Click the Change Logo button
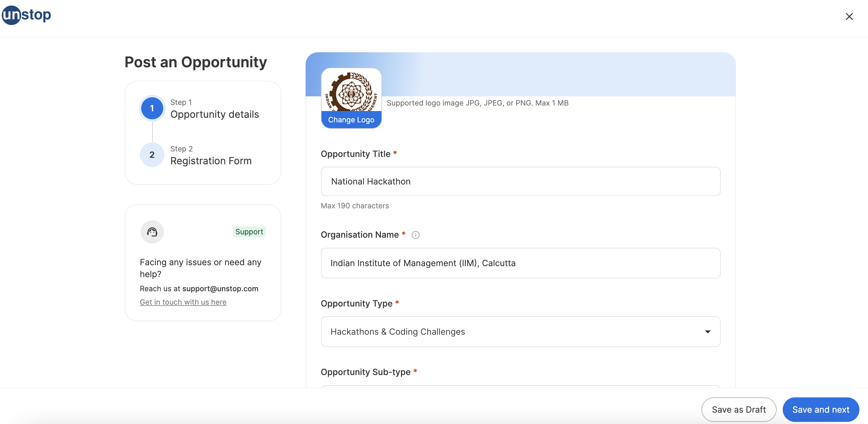This screenshot has width=868, height=424. [351, 120]
